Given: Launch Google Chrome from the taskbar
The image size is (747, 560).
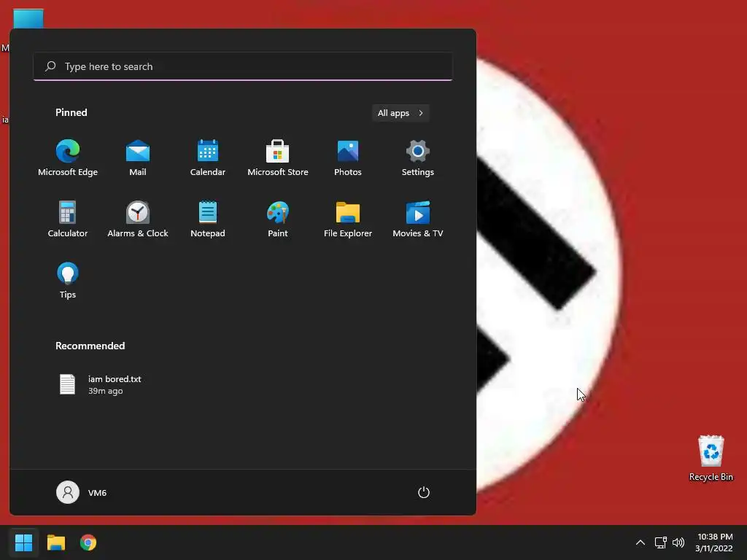Looking at the screenshot, I should [x=88, y=542].
